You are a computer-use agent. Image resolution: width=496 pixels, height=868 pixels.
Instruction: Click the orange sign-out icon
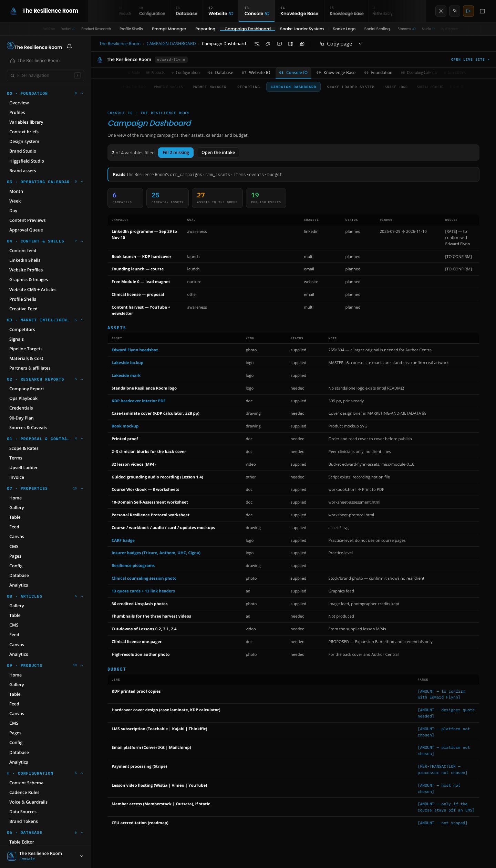[x=468, y=11]
